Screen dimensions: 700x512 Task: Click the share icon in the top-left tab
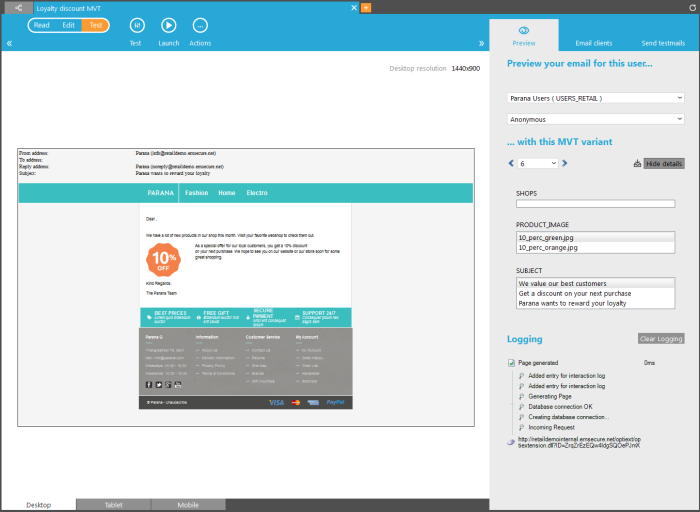[x=15, y=7]
